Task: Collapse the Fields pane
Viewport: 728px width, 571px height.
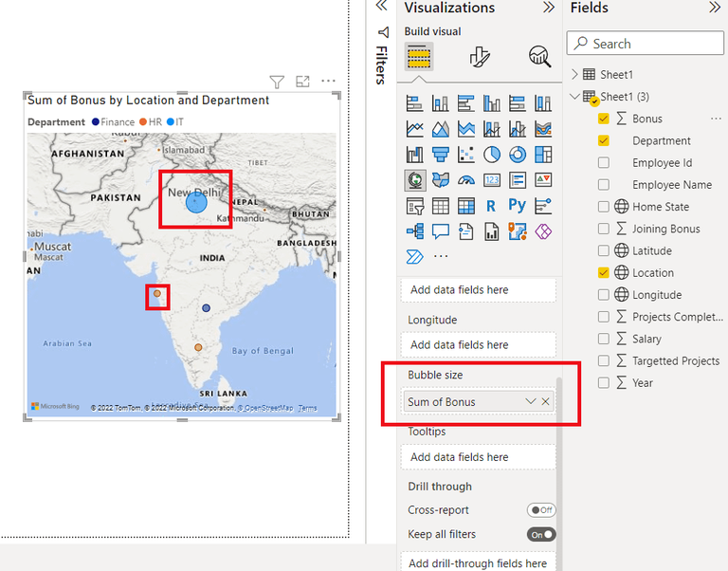Action: [x=715, y=8]
